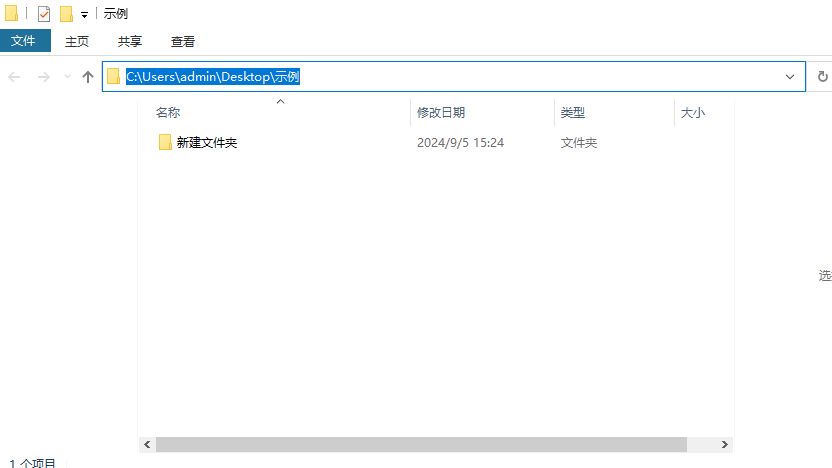
Task: Click the Properties checkmark quick access icon
Action: (44, 14)
